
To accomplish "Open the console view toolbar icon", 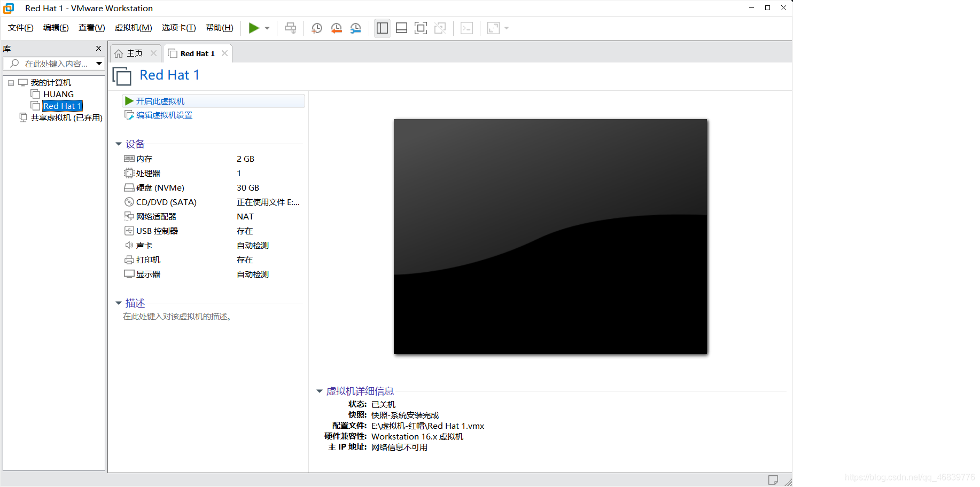I will click(466, 28).
